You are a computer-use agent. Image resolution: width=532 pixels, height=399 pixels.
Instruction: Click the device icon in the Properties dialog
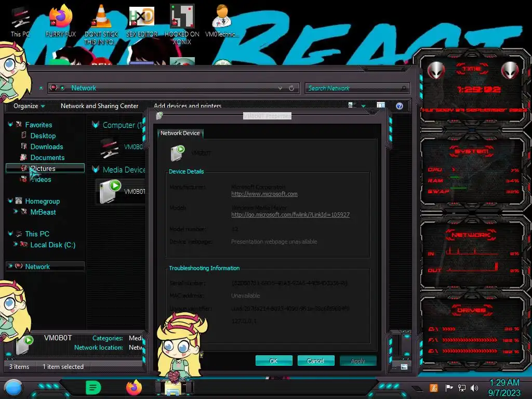click(178, 153)
